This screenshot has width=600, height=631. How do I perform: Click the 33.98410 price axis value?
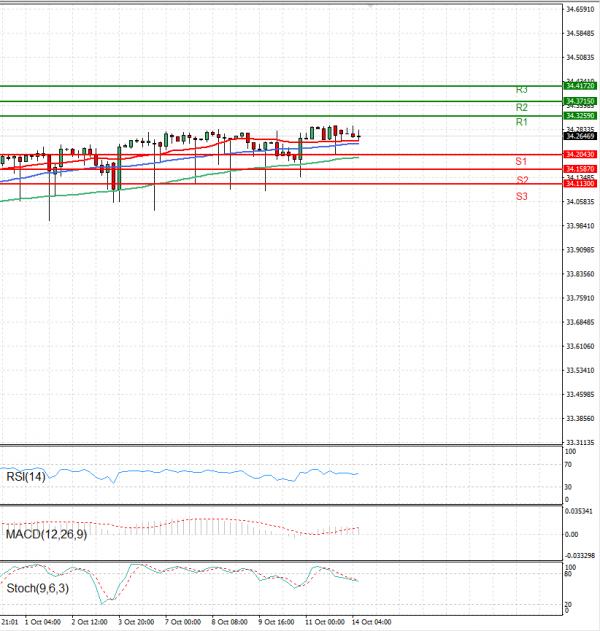point(580,226)
